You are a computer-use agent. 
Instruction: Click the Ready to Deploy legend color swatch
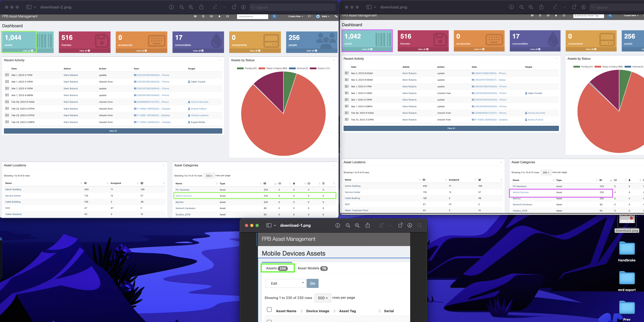click(262, 68)
